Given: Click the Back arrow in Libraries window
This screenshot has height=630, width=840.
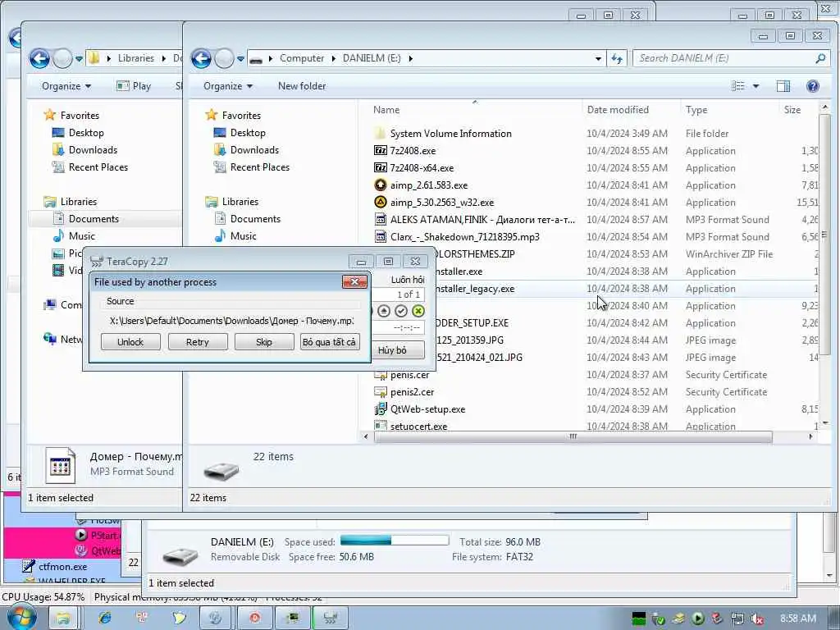Looking at the screenshot, I should point(39,58).
